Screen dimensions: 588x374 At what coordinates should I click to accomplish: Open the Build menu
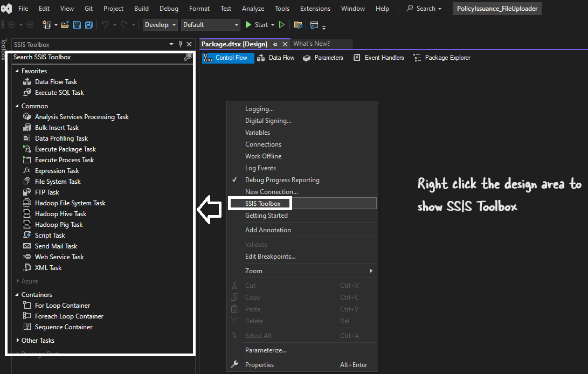141,8
